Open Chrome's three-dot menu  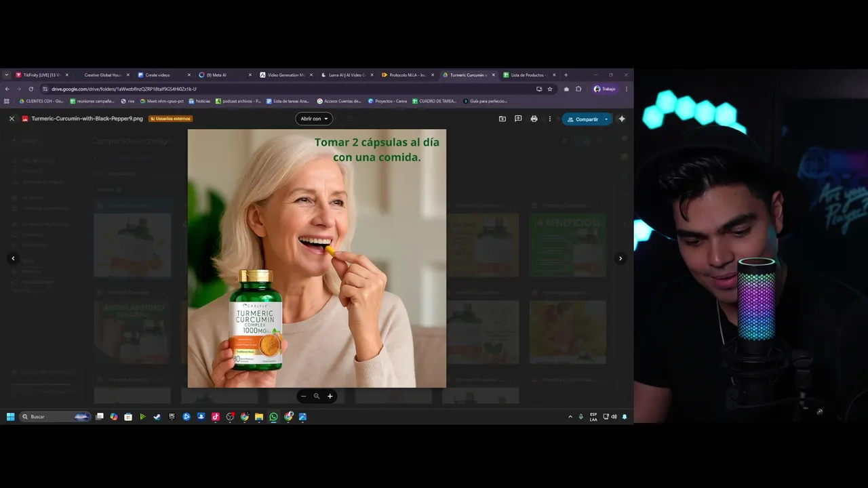coord(626,89)
